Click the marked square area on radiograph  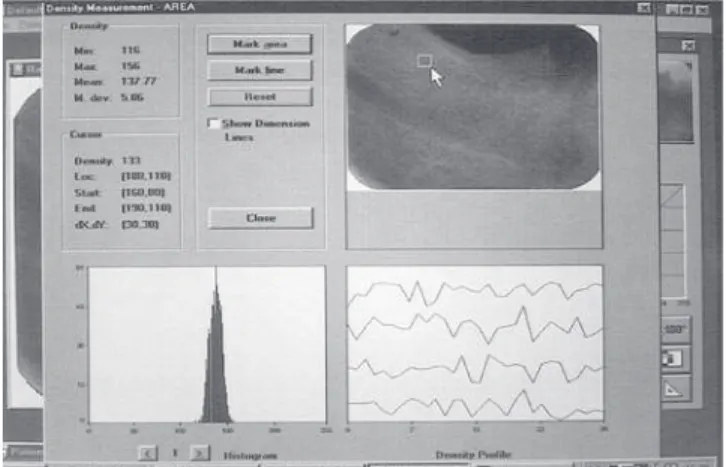[x=425, y=61]
